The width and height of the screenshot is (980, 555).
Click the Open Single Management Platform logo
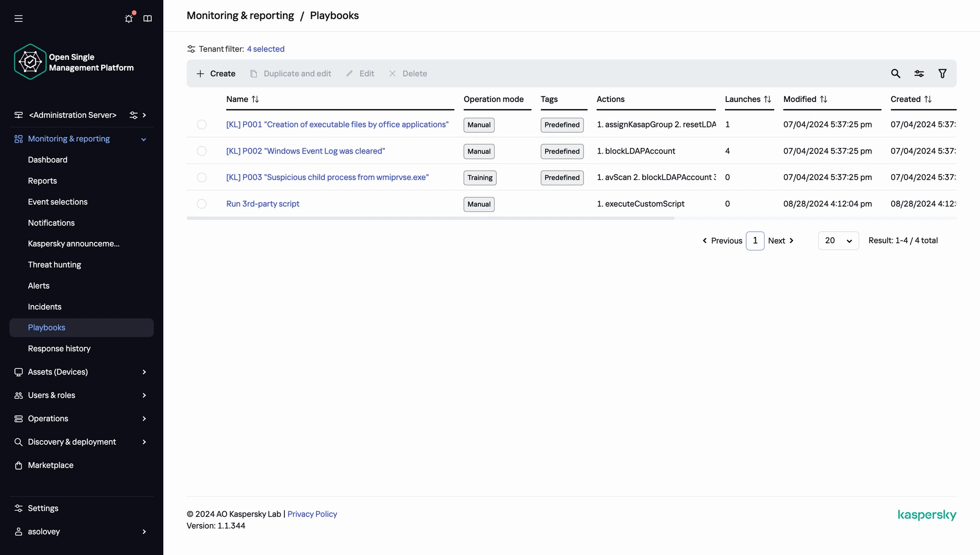[x=30, y=62]
